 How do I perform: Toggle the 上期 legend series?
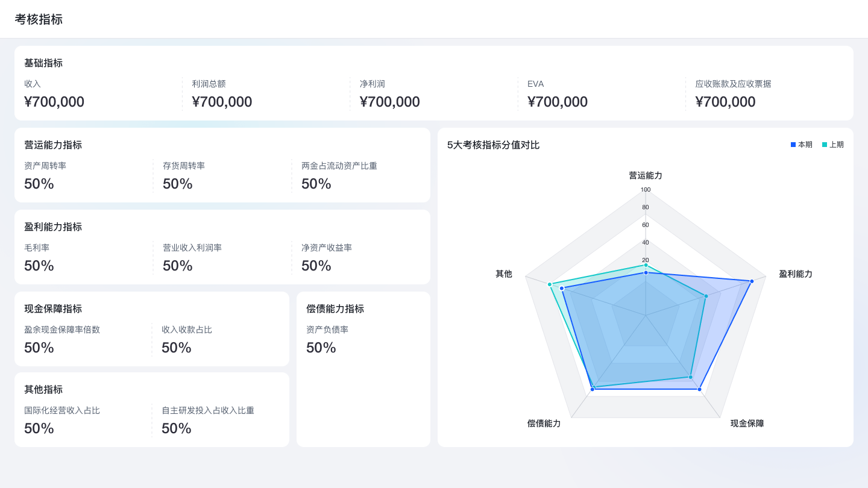(832, 145)
